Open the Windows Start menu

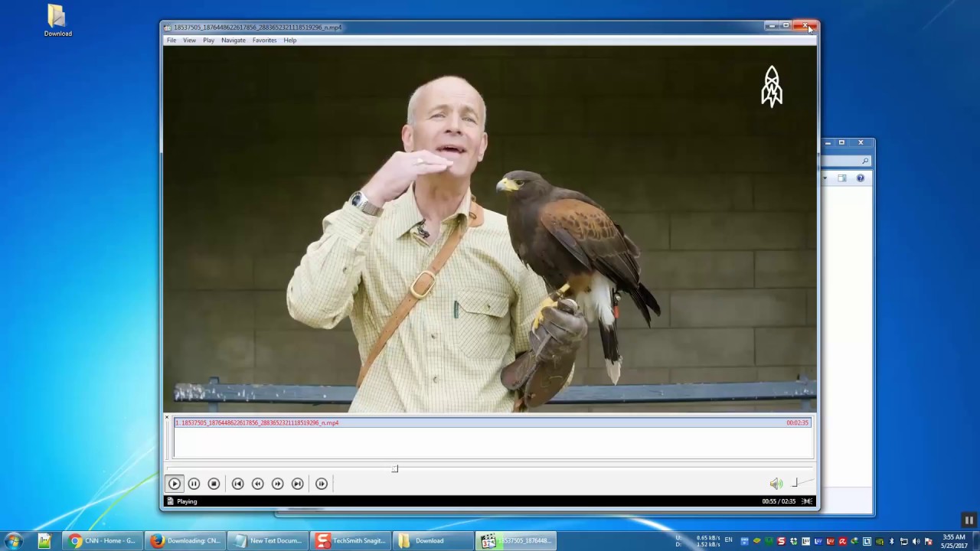13,541
